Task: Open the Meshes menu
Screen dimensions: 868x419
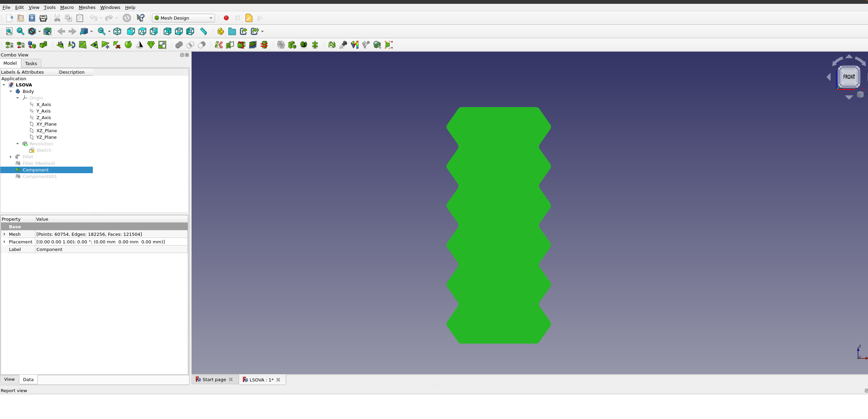Action: click(87, 7)
